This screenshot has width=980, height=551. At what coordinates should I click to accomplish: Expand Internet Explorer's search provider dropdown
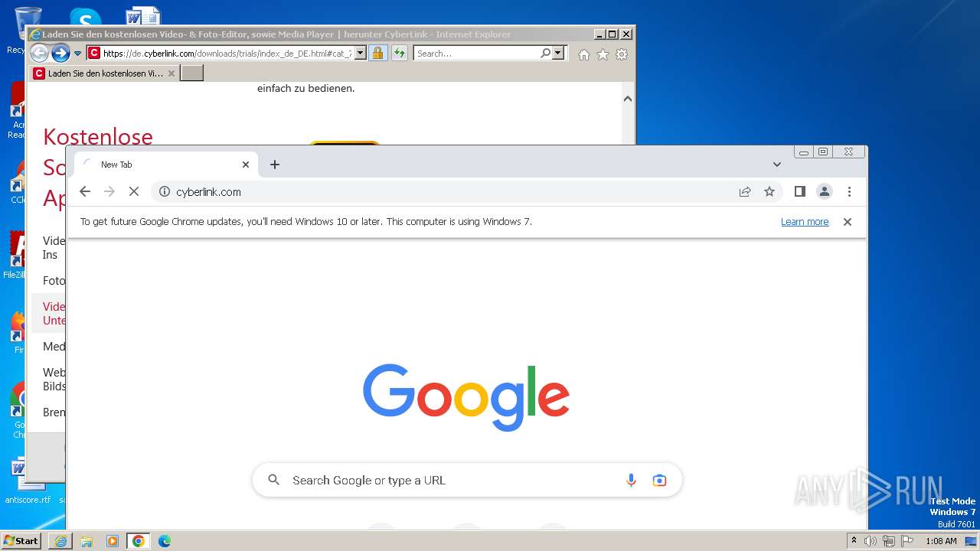point(558,53)
